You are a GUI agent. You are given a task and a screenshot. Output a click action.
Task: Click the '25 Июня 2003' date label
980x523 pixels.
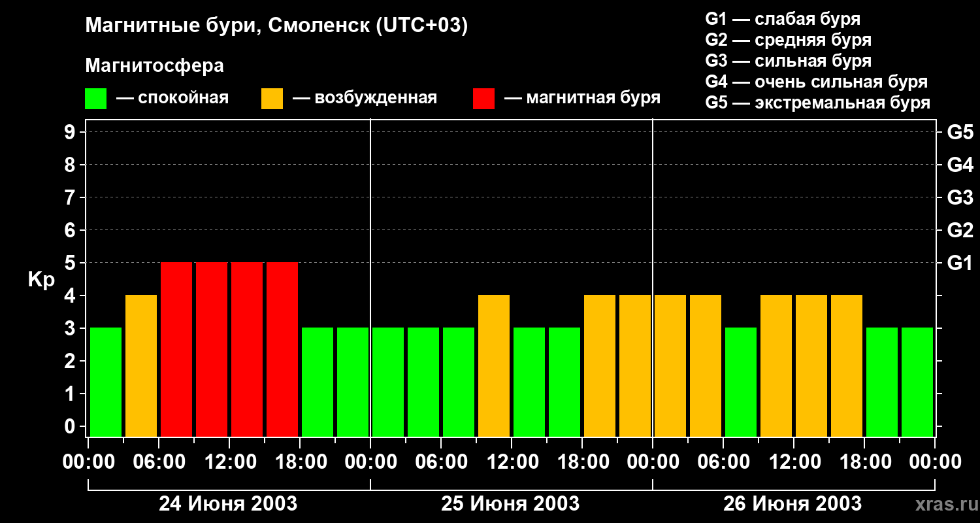510,504
